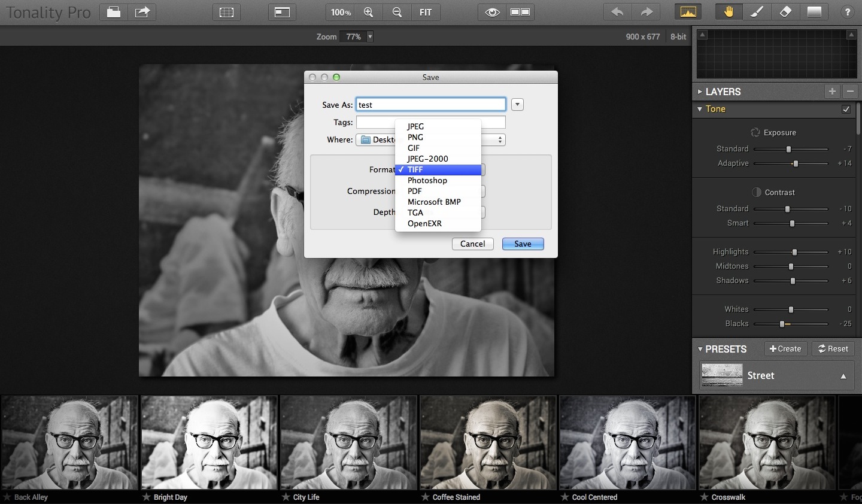This screenshot has height=504, width=862.
Task: Toggle the eye preview icon
Action: click(493, 12)
